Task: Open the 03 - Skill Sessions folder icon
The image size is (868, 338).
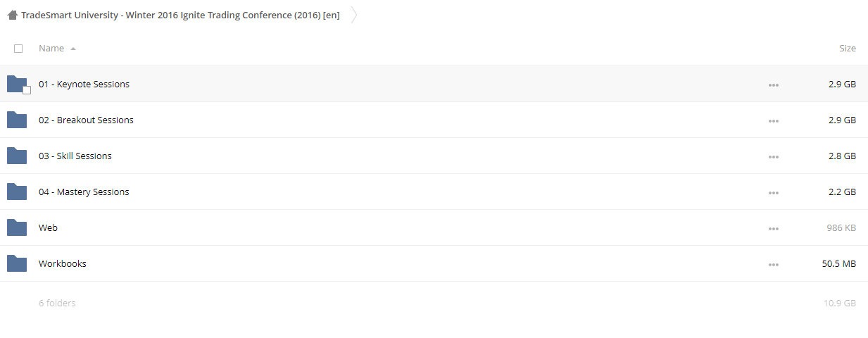Action: click(x=17, y=156)
